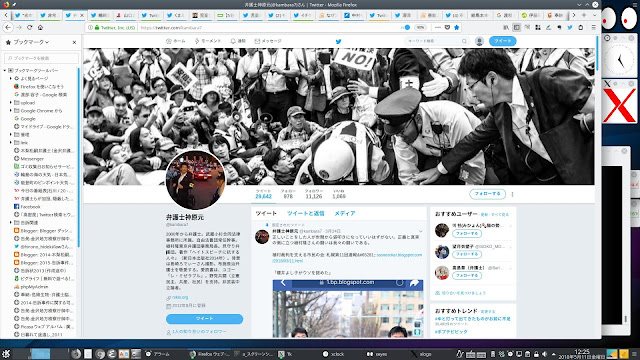Screen dimensions: 640x360
Task: Switch to xlogo in the taskbar
Action: tap(422, 354)
